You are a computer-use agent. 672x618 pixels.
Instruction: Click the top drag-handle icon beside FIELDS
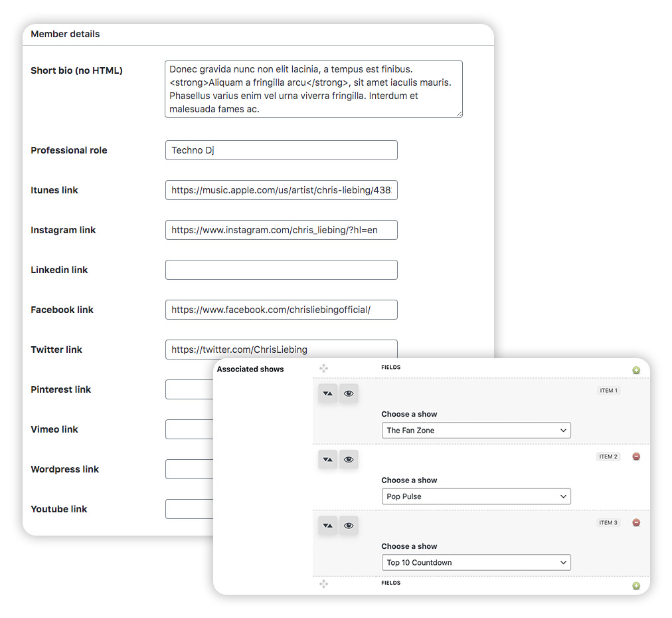323,368
